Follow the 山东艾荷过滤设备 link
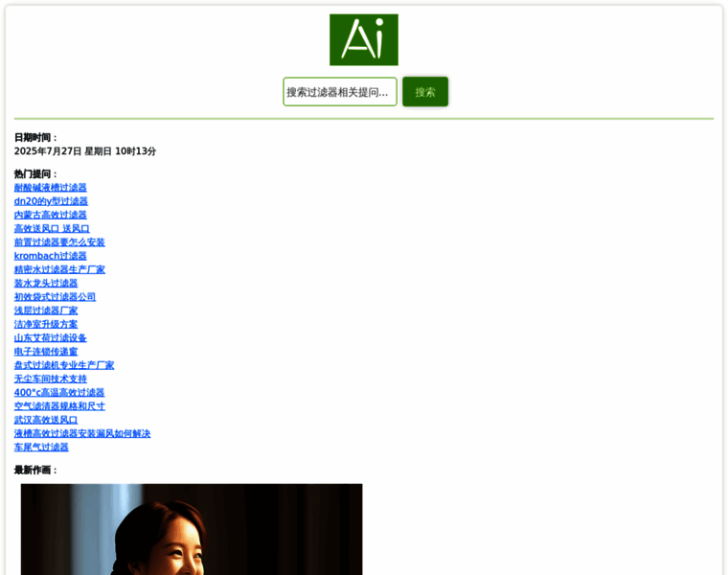The image size is (728, 575). coord(50,337)
